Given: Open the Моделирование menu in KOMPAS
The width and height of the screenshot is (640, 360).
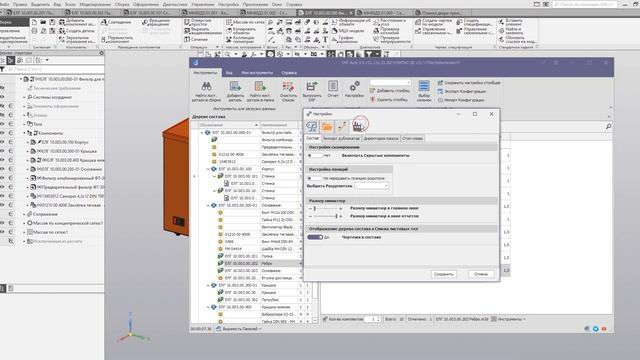Looking at the screenshot, I should (95, 4).
